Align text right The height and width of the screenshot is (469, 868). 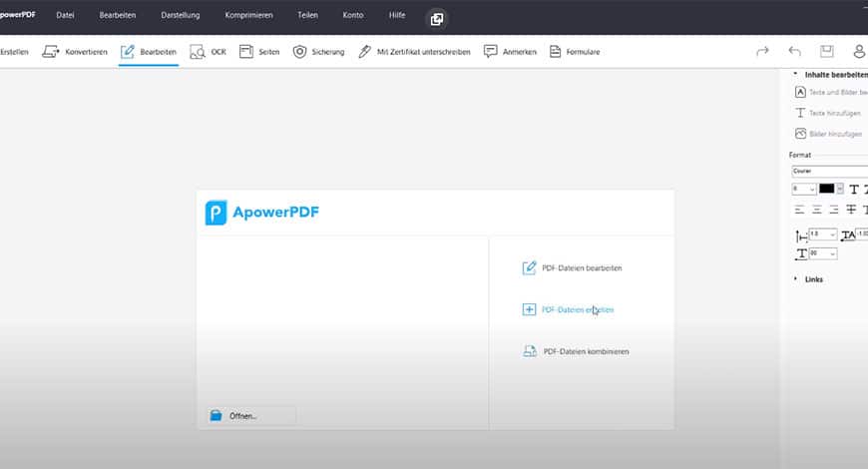click(834, 210)
